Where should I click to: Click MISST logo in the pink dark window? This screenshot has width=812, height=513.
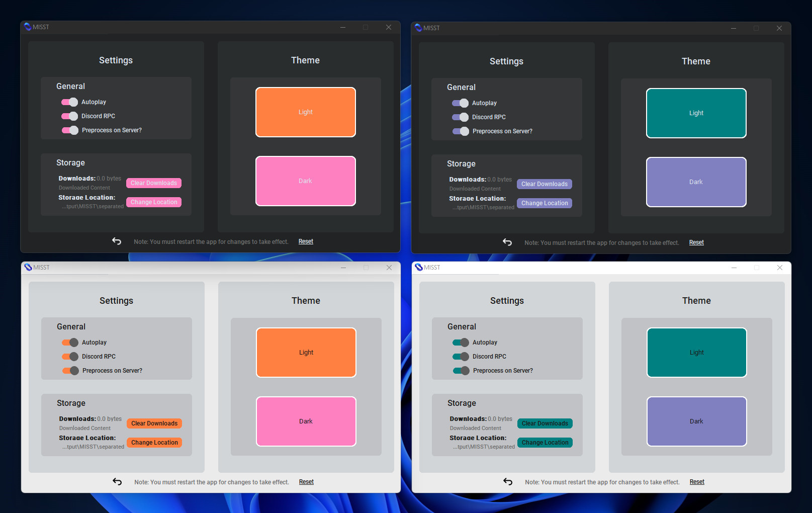pyautogui.click(x=28, y=27)
